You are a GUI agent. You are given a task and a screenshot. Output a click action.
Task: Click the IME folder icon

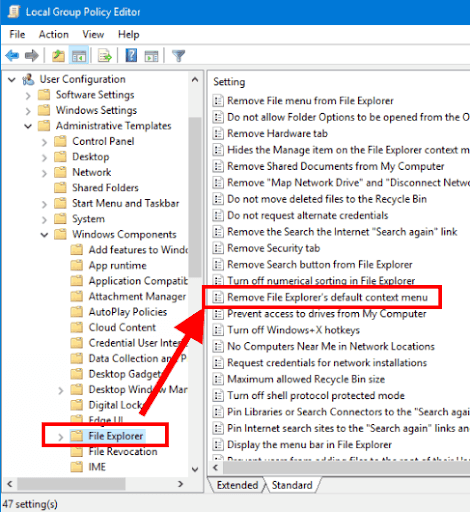point(77,467)
